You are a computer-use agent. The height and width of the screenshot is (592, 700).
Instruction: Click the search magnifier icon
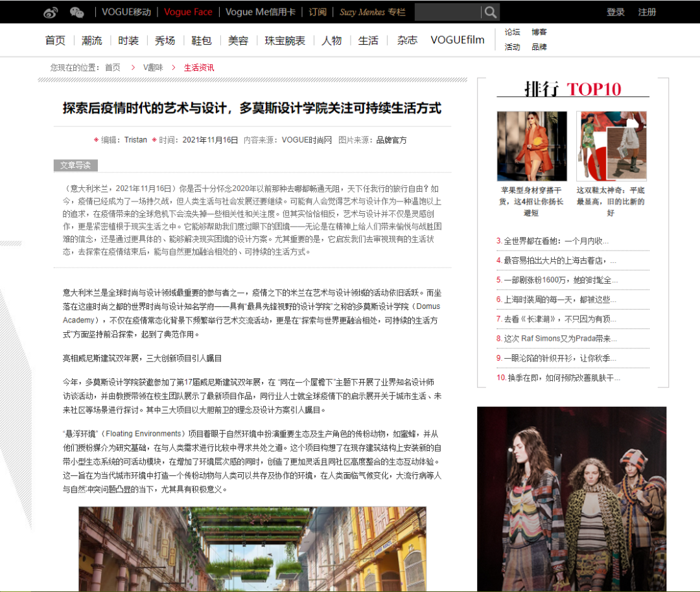click(x=491, y=12)
